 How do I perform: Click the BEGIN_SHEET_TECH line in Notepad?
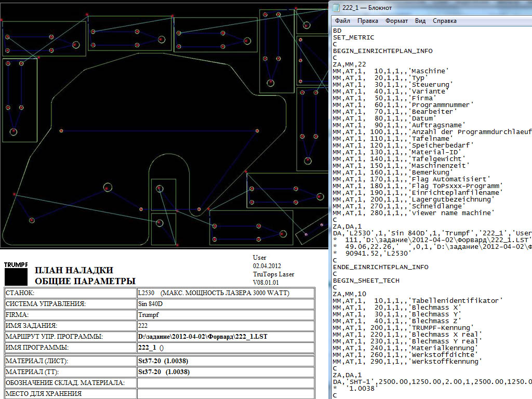pyautogui.click(x=366, y=281)
